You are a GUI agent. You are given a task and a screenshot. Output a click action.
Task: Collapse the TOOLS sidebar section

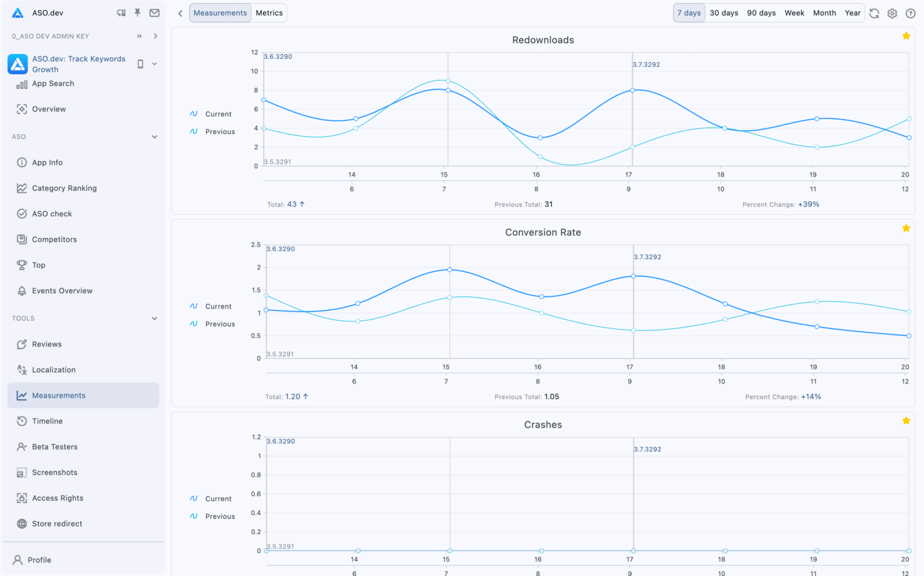tap(154, 318)
